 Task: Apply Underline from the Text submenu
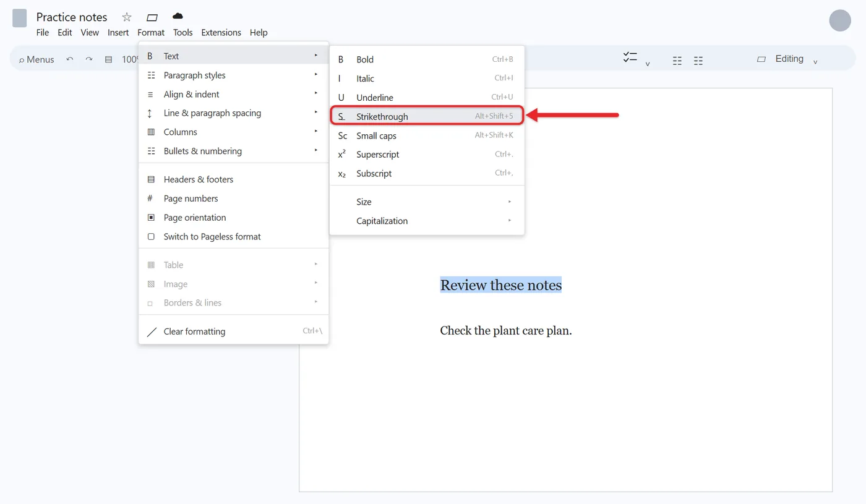427,98
